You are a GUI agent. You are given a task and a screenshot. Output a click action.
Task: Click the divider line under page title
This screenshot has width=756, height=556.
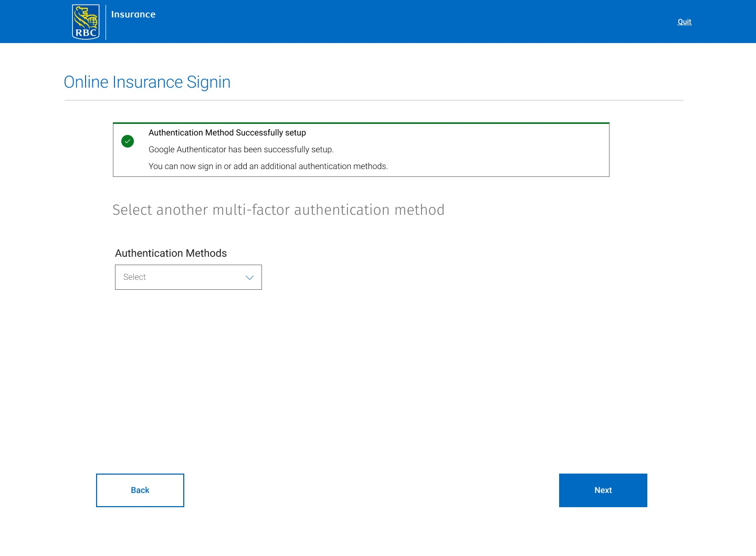pyautogui.click(x=374, y=100)
